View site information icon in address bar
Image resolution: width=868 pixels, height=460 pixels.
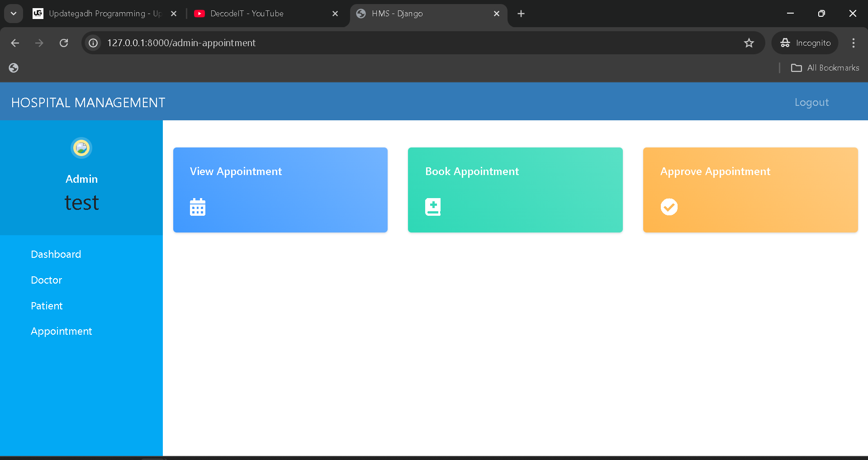coord(93,43)
